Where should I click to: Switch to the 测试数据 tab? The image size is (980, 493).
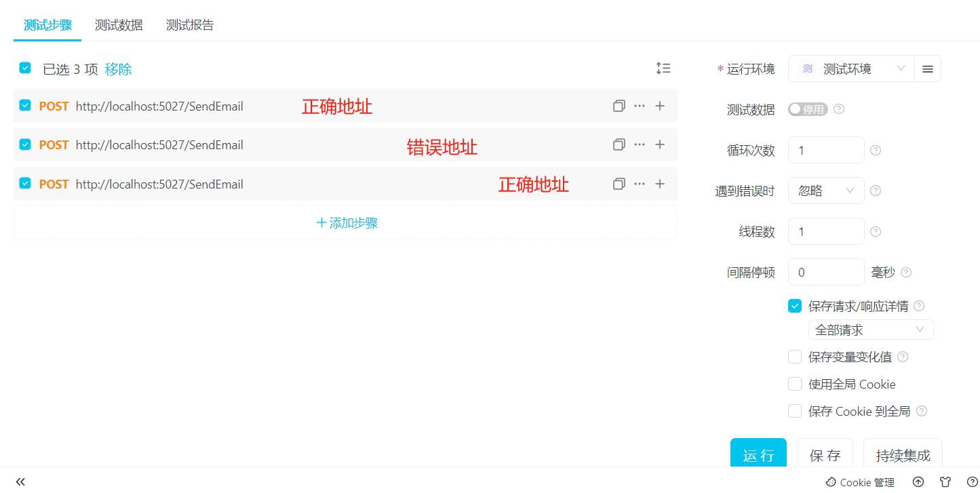(x=119, y=25)
